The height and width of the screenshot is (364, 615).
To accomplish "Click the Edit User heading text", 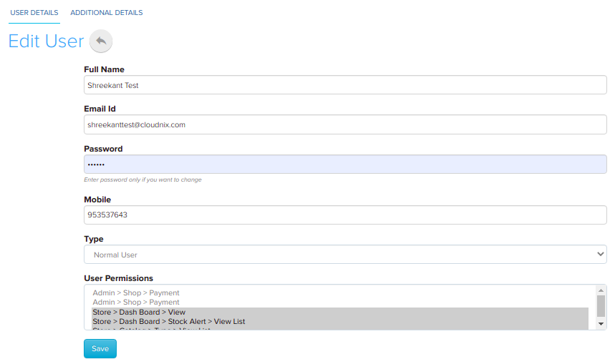I will click(47, 41).
